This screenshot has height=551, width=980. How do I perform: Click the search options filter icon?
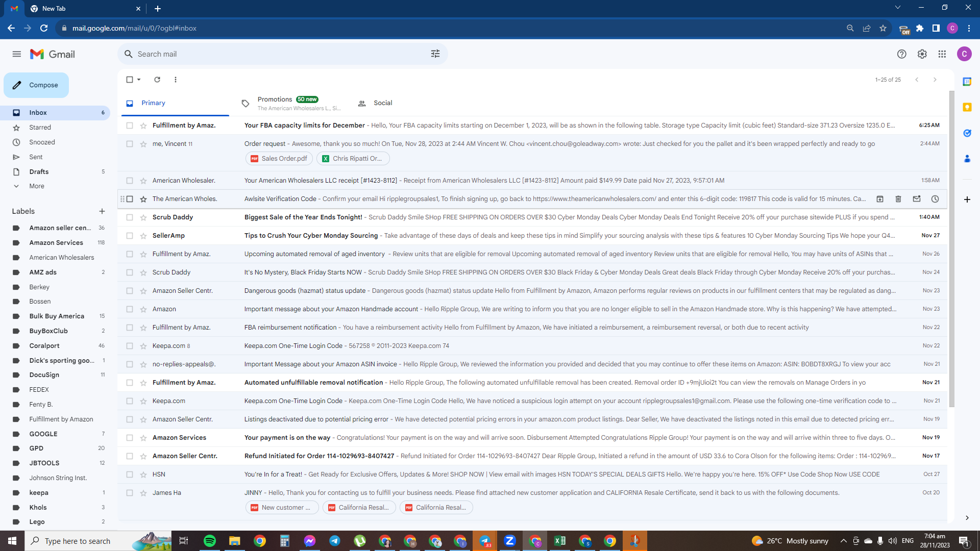pos(435,54)
